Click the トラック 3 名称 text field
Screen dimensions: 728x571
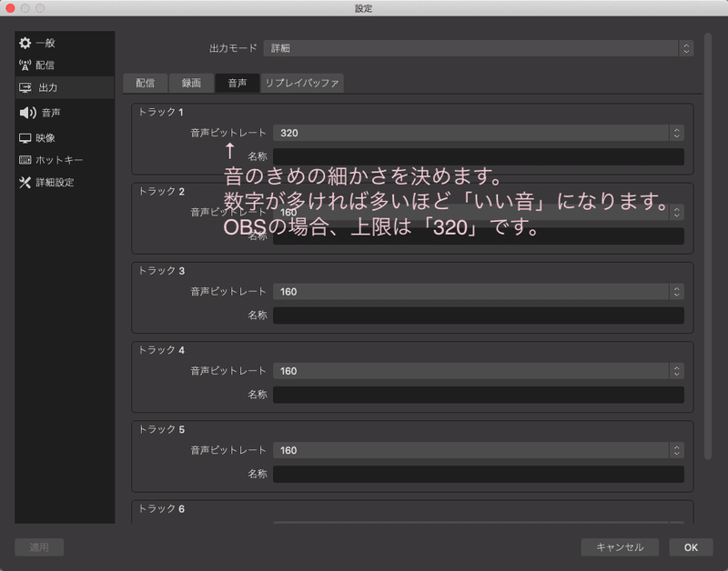point(479,316)
